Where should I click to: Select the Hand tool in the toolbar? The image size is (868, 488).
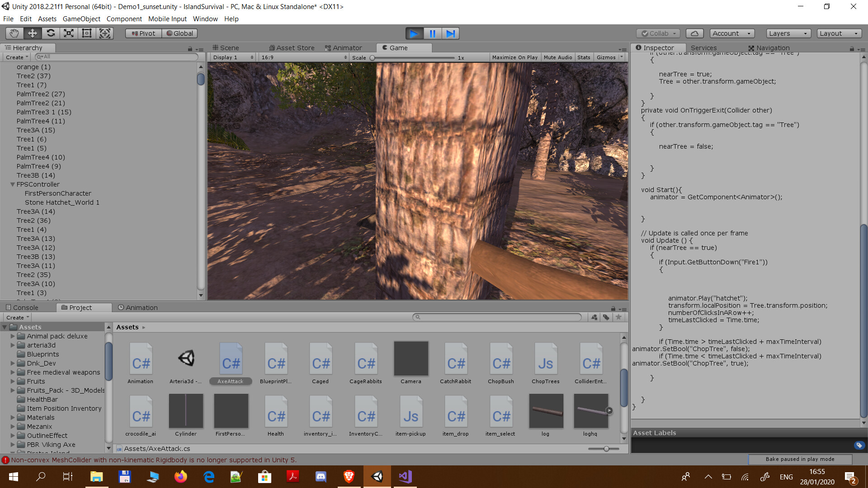(14, 33)
